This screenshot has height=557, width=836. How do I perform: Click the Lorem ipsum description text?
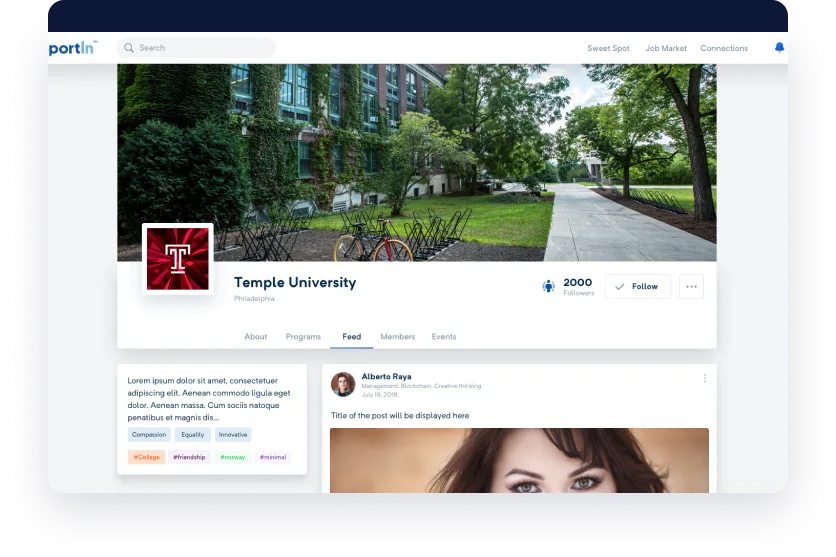[209, 399]
